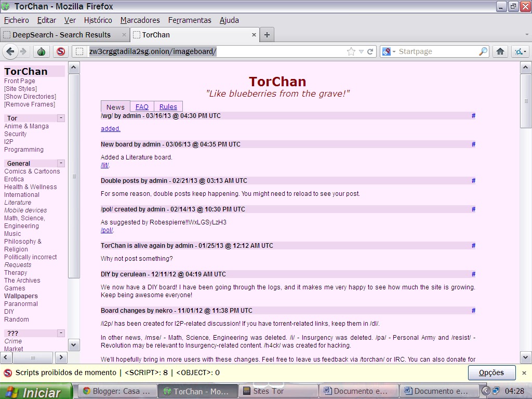532x399 pixels.
Task: Click in the Startpage search field
Action: pos(437,51)
